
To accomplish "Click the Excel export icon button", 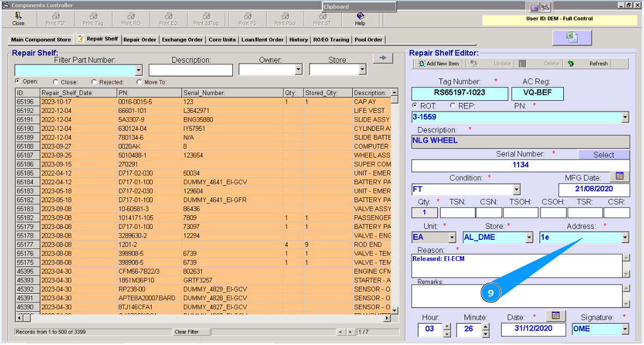I will pyautogui.click(x=571, y=37).
